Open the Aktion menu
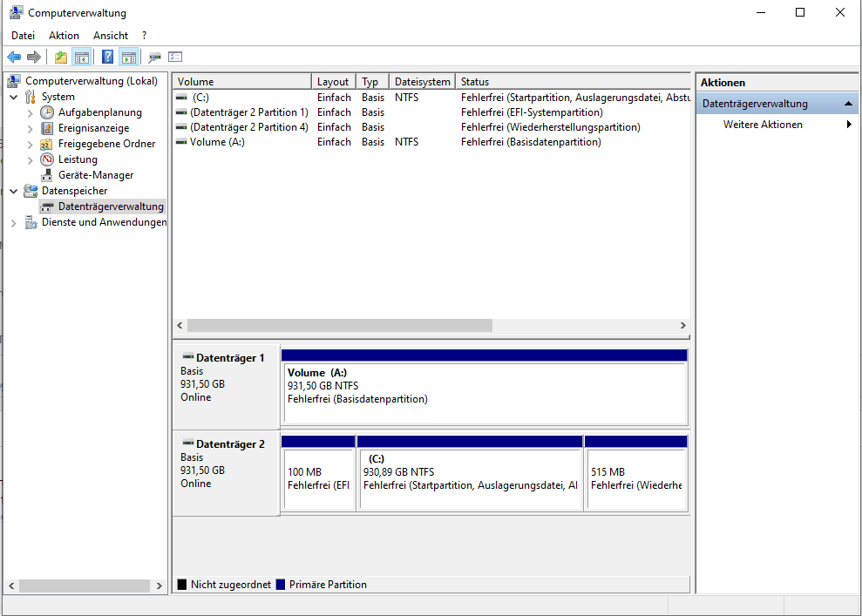Viewport: 862px width, 616px height. tap(64, 35)
